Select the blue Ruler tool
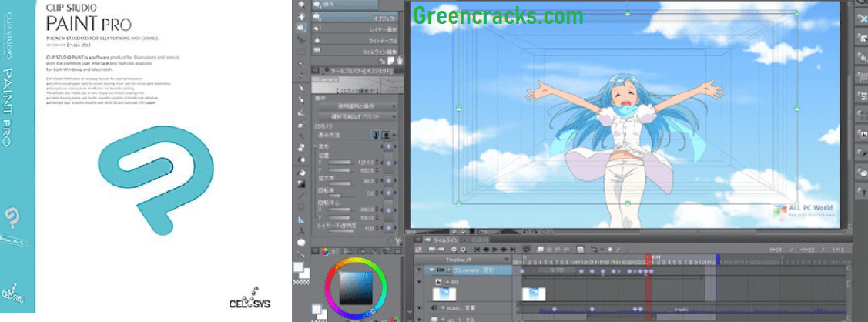The image size is (868, 322). pyautogui.click(x=301, y=219)
